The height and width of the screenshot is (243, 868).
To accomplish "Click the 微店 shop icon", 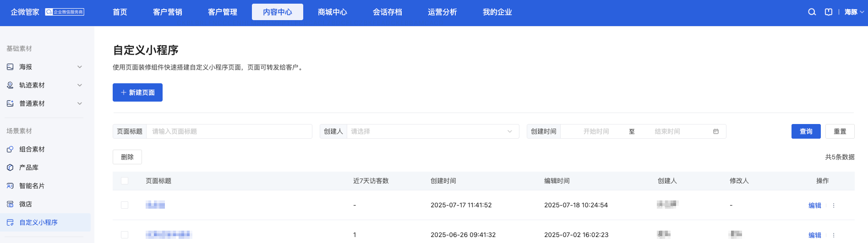I will click(x=10, y=204).
